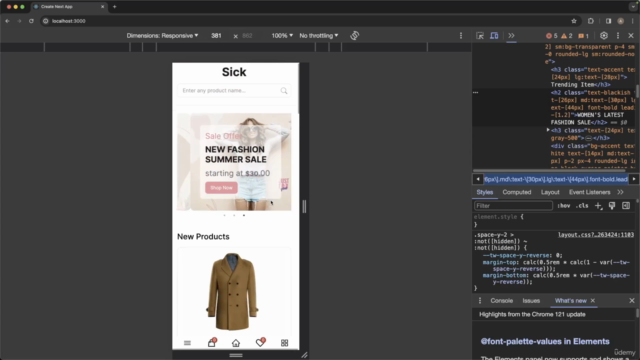Click the search magnifier in the product field
Viewport: 640px width, 360px height.
(284, 91)
